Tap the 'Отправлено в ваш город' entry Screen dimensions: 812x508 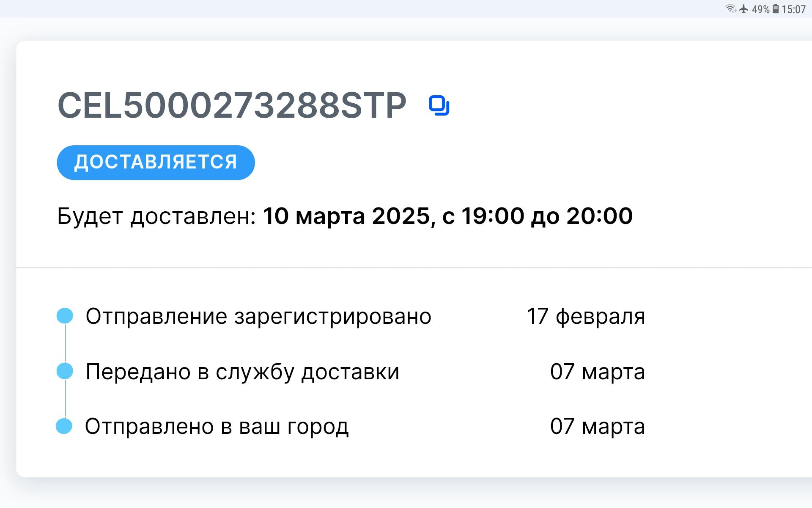[217, 426]
